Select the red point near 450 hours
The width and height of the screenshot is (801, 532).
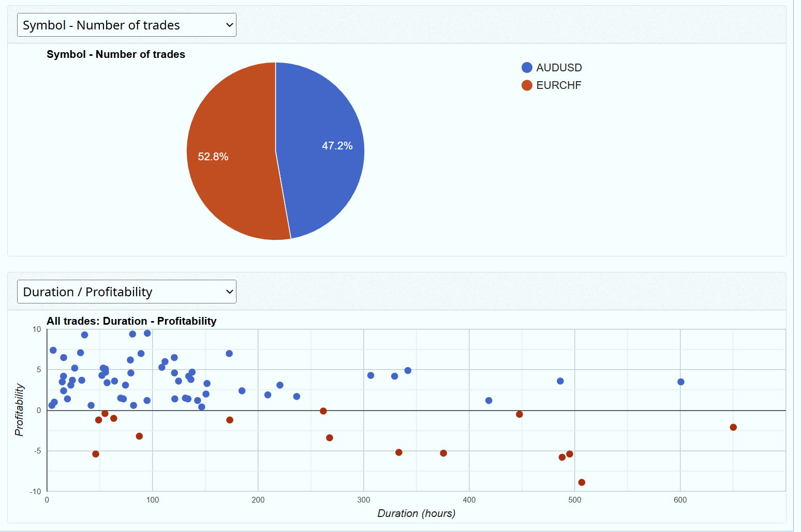519,414
